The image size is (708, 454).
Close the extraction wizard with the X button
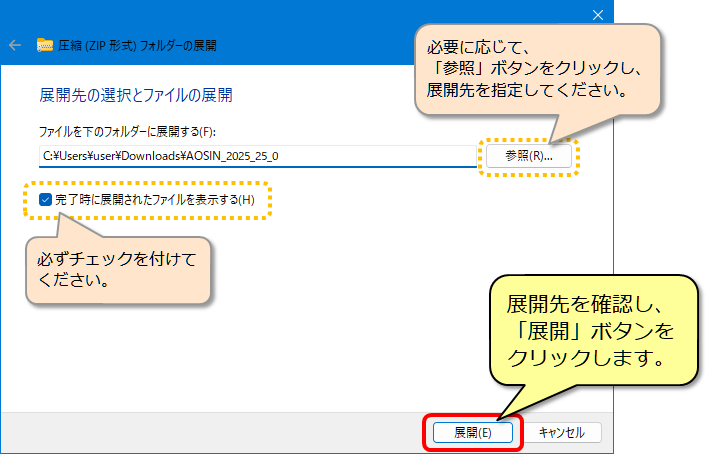[x=598, y=14]
